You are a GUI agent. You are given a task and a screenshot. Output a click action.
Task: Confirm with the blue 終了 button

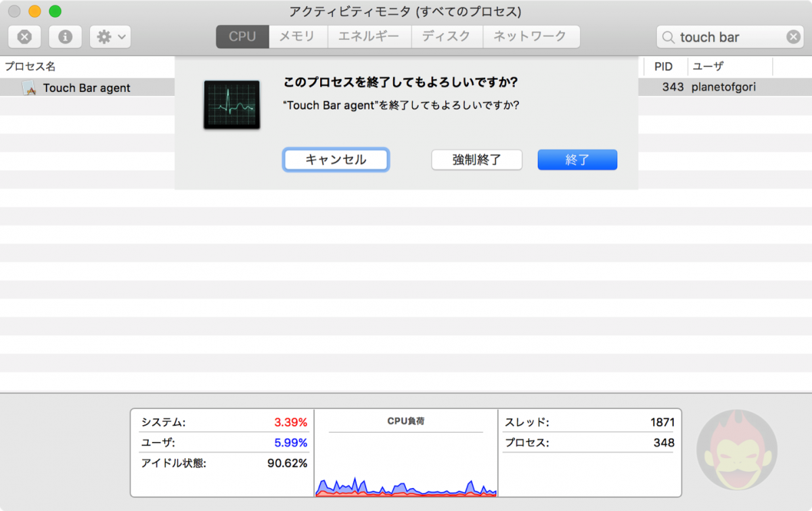(577, 160)
